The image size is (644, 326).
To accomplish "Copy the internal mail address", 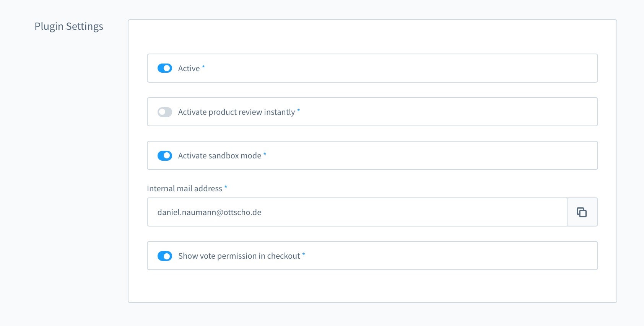I will (582, 212).
